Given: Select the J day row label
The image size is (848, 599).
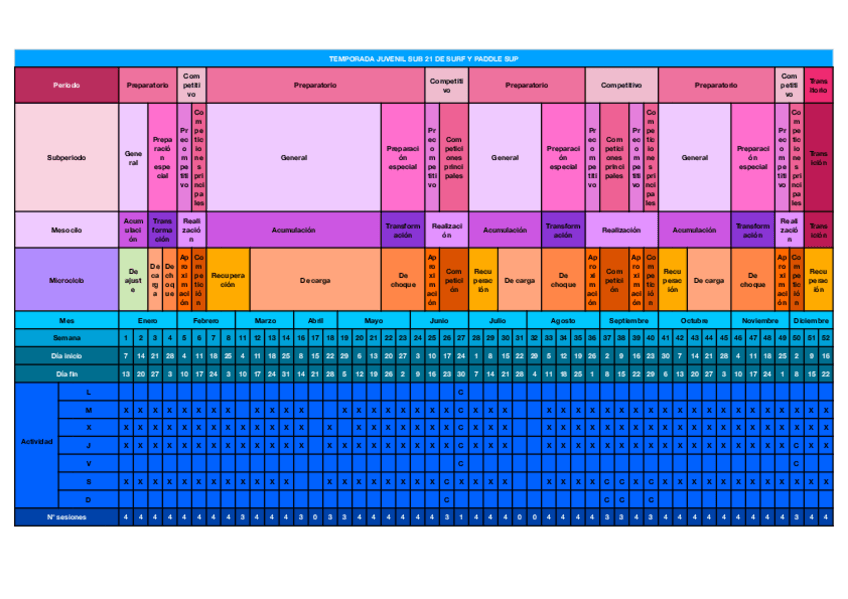Looking at the screenshot, I should click(89, 445).
